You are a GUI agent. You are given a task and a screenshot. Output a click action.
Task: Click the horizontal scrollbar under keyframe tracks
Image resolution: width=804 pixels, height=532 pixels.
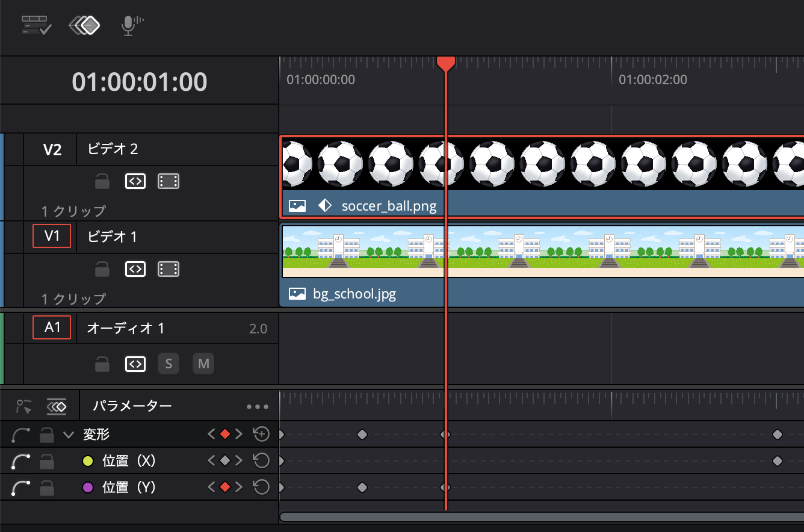[x=542, y=517]
